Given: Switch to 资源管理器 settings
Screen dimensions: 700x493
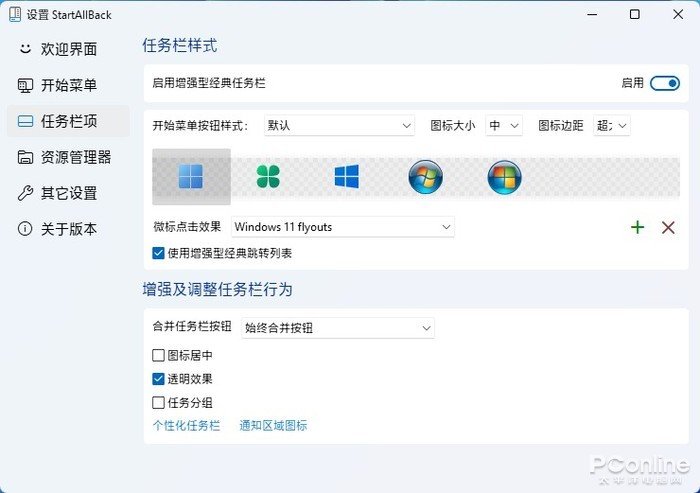Looking at the screenshot, I should tap(69, 157).
